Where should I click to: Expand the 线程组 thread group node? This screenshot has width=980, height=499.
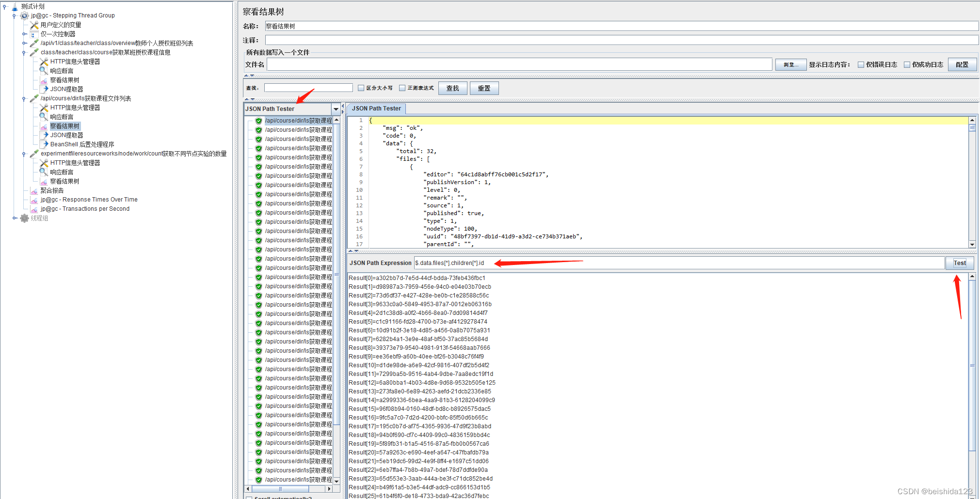[x=15, y=218]
